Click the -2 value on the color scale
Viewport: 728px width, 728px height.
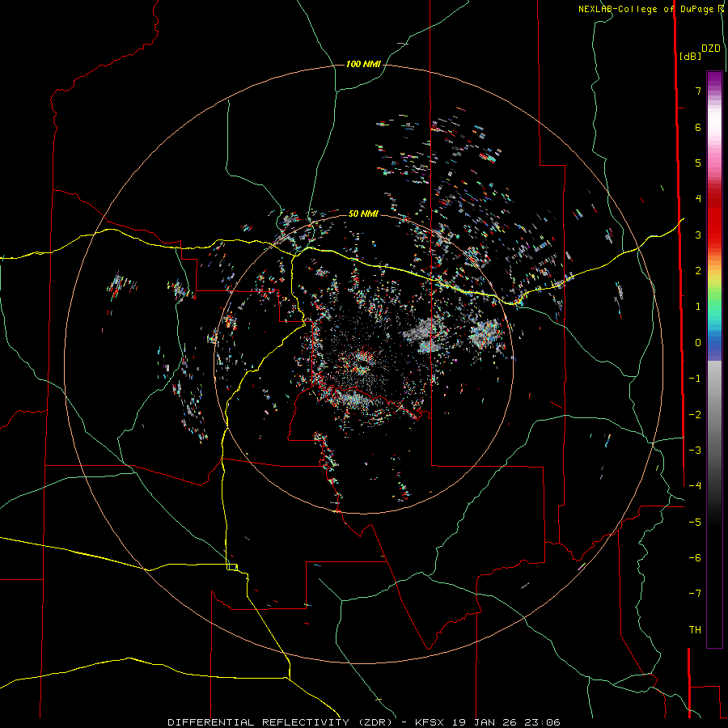pyautogui.click(x=695, y=415)
